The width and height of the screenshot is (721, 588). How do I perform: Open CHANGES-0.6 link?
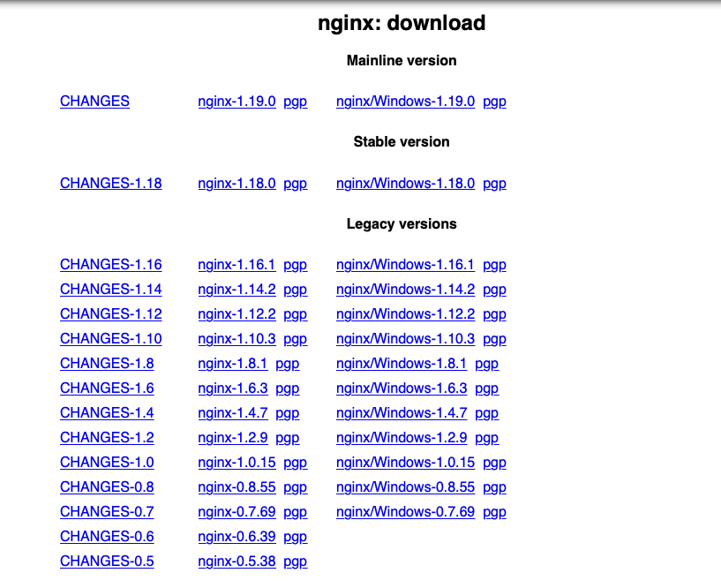point(107,537)
